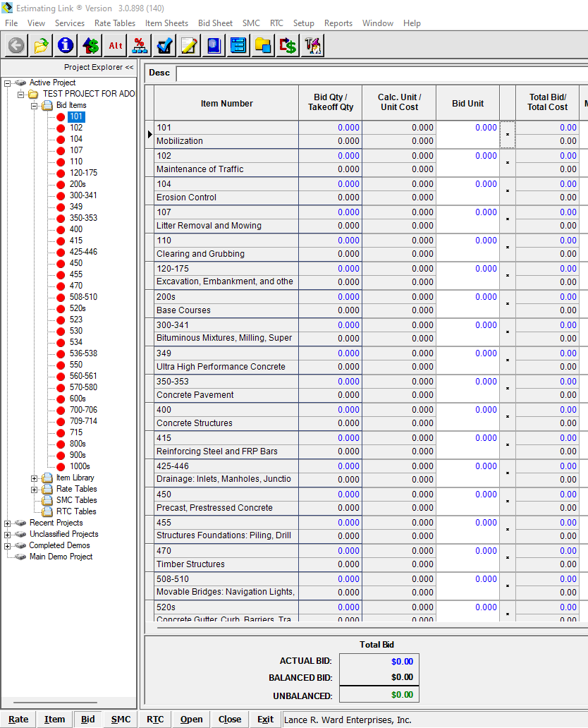This screenshot has height=728, width=588.
Task: Click the red 'Alt' toolbar icon
Action: (x=115, y=45)
